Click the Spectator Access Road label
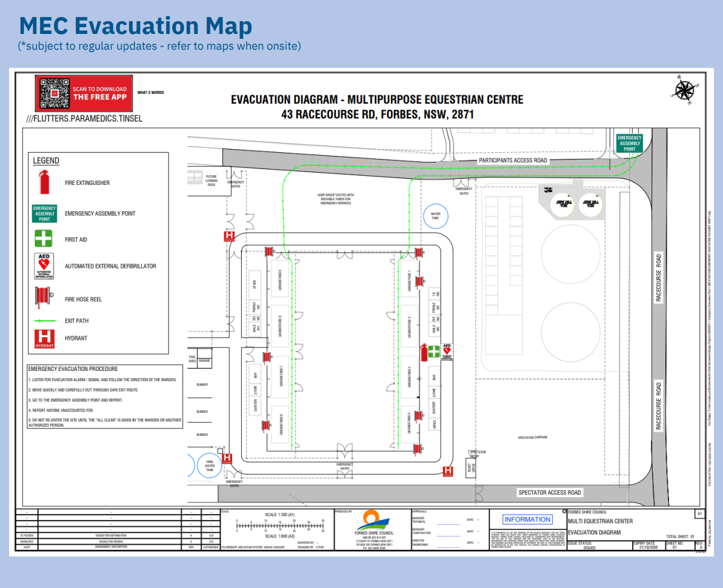This screenshot has height=588, width=723. 549,493
